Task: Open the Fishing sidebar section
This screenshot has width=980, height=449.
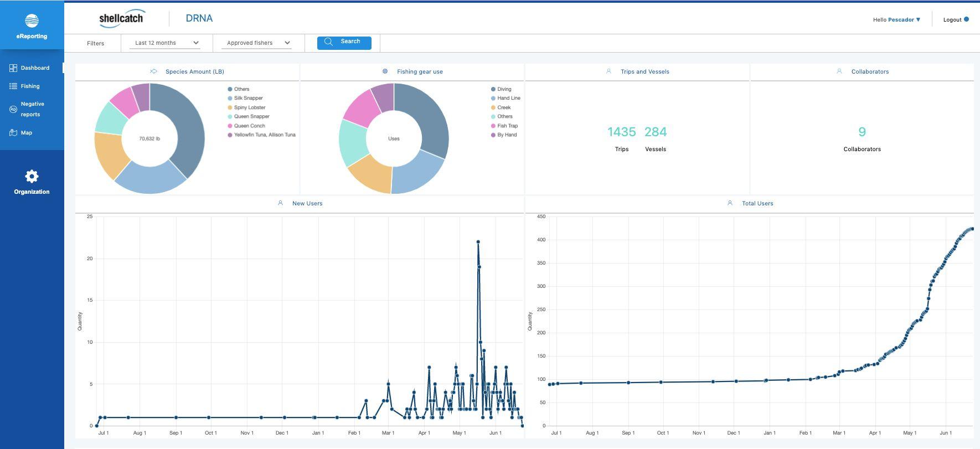Action: pyautogui.click(x=32, y=86)
